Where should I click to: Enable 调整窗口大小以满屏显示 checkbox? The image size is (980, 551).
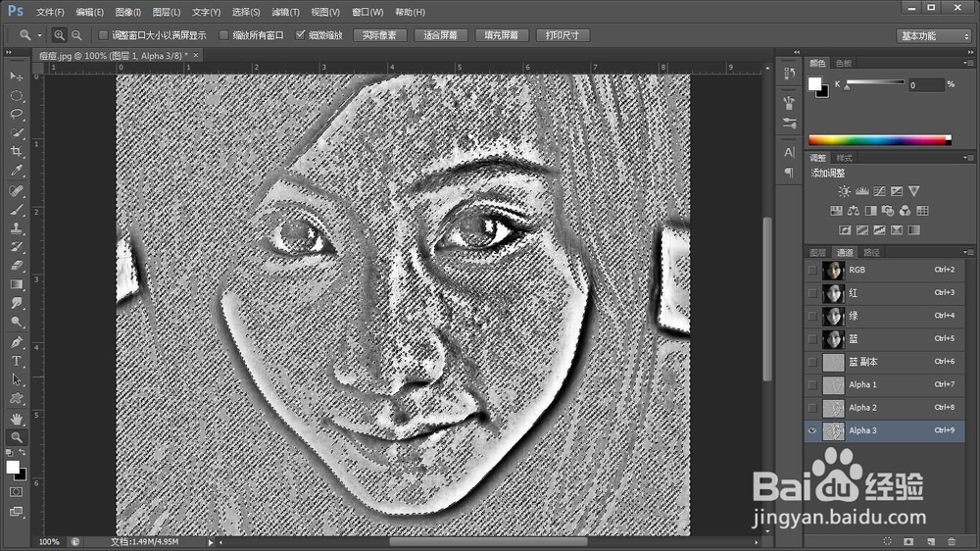(103, 35)
